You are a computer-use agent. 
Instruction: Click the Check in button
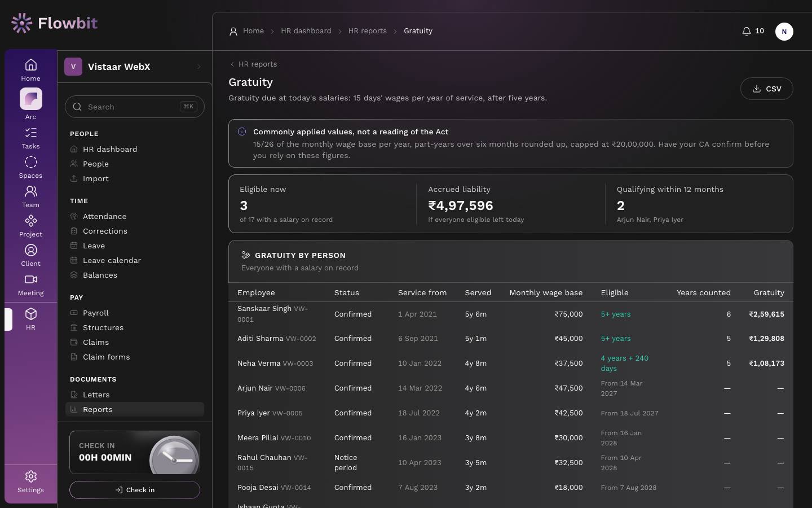coord(135,490)
